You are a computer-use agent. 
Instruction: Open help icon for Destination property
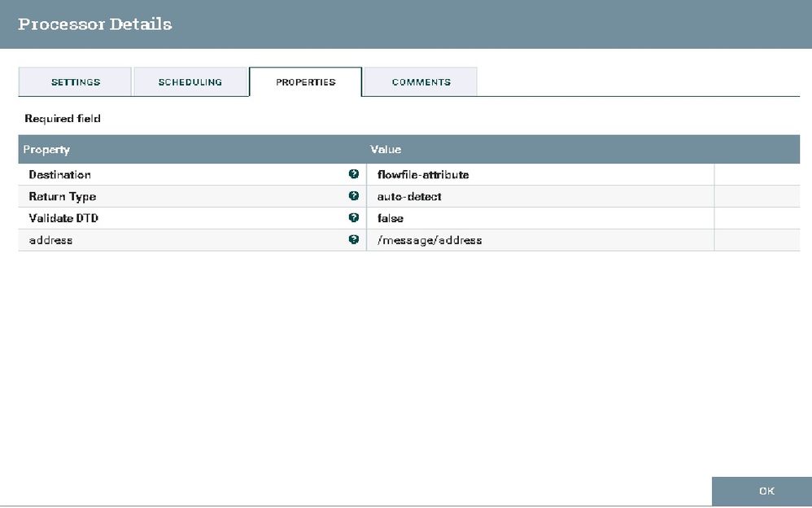click(354, 174)
